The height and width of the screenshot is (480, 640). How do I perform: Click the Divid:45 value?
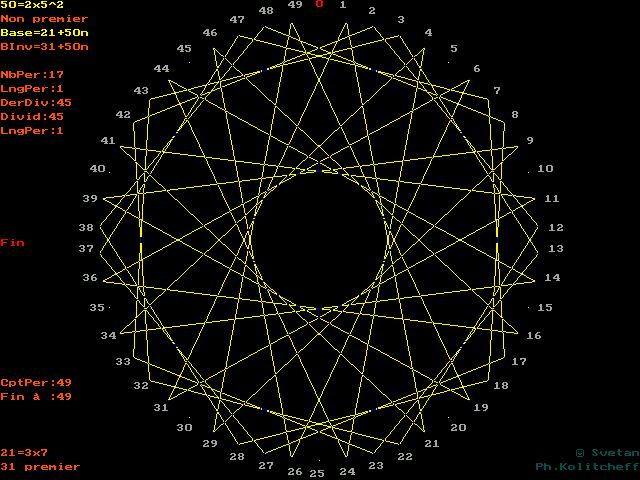[32, 117]
